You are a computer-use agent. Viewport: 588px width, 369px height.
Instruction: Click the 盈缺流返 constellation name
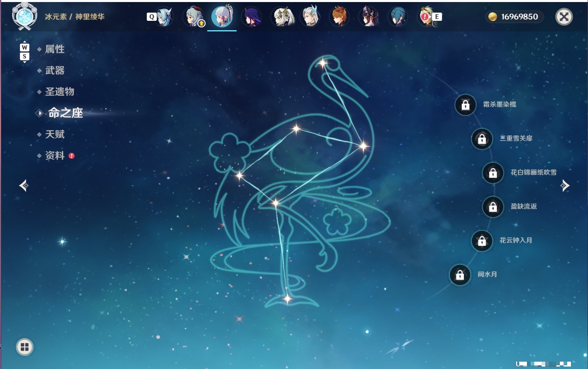(x=524, y=206)
